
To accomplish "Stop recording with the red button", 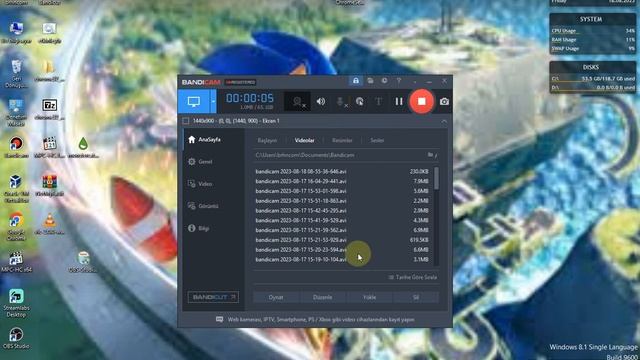I will [x=422, y=101].
